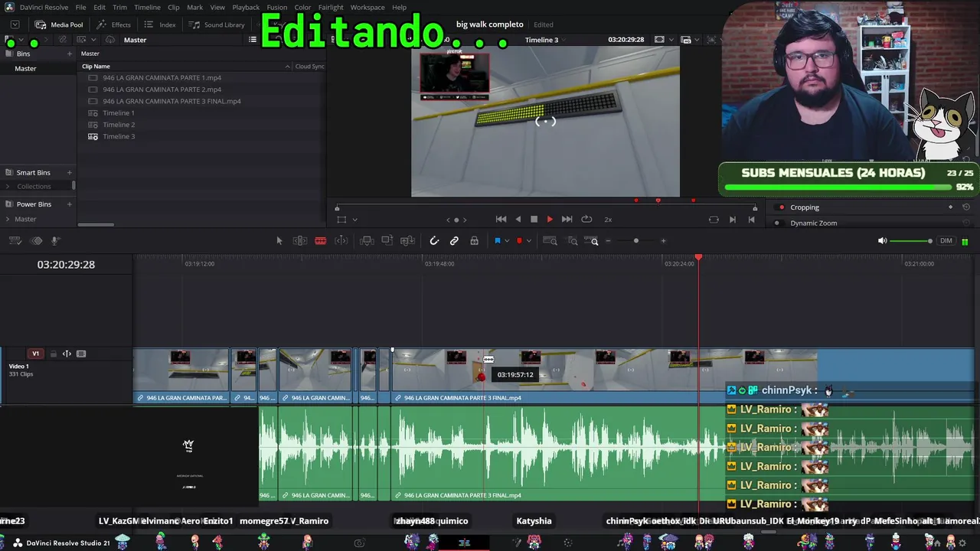The image size is (980, 551).
Task: Sort by Clip Name column header
Action: coord(96,67)
